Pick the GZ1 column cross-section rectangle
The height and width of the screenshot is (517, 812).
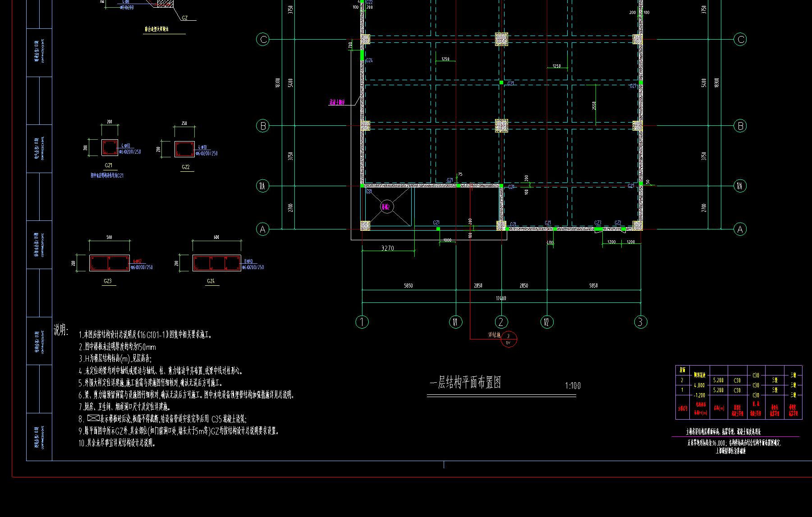tap(110, 147)
